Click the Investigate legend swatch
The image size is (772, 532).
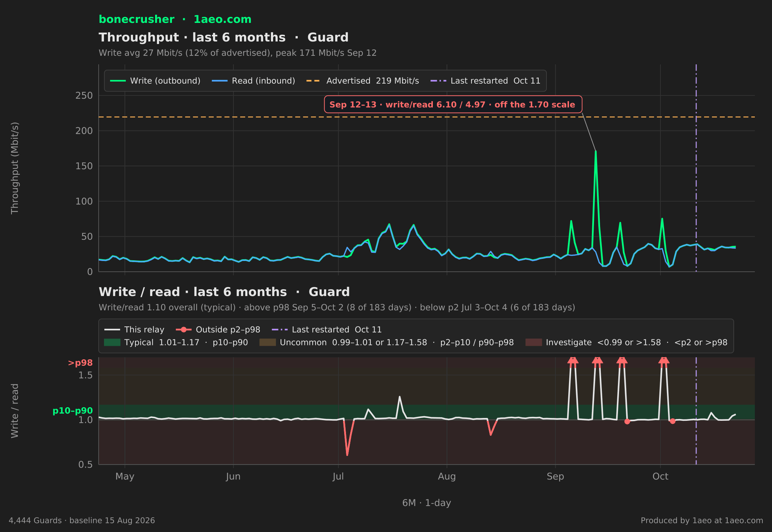534,343
